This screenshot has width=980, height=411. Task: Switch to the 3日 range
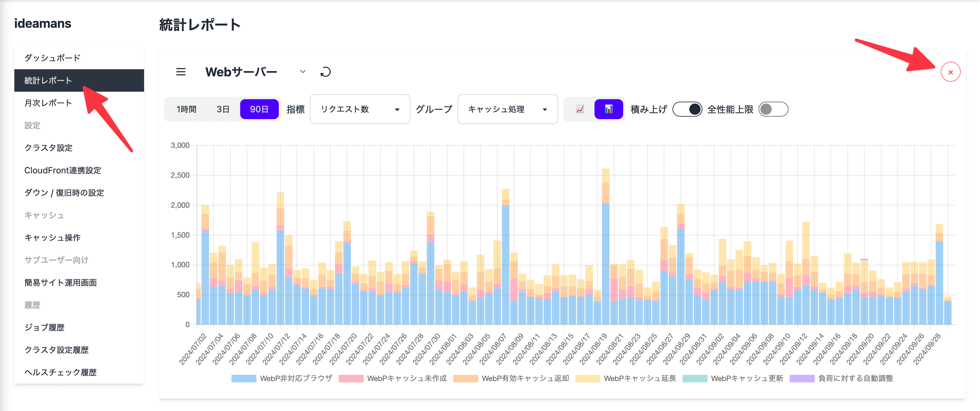click(223, 109)
